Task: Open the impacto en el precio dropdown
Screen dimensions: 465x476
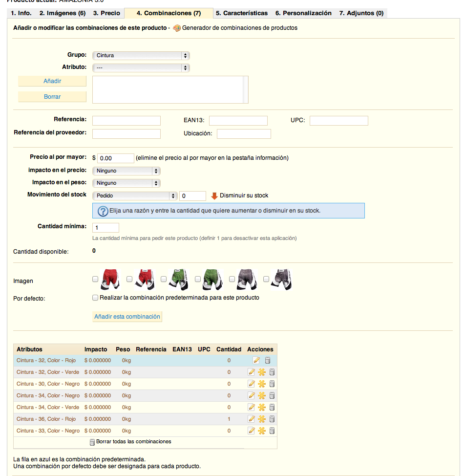Action: click(x=127, y=171)
